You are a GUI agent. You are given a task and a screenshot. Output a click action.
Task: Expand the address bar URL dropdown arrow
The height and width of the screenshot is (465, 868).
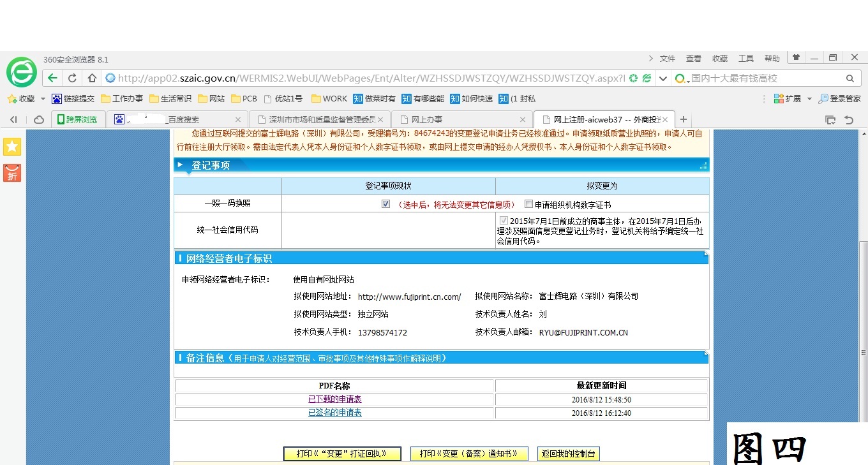click(663, 78)
